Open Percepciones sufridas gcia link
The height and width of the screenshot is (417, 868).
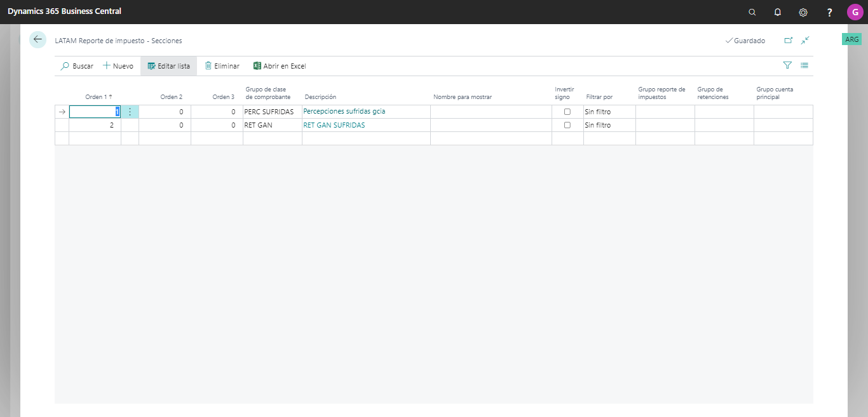344,111
